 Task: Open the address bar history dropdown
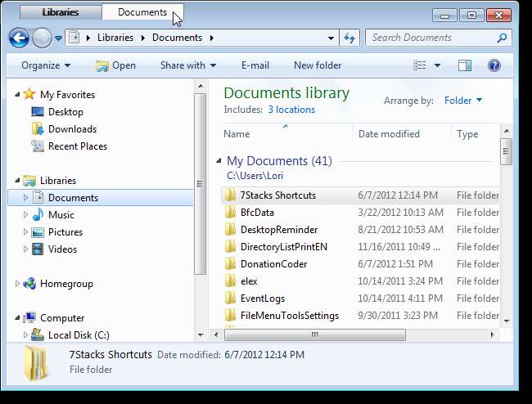[x=331, y=38]
